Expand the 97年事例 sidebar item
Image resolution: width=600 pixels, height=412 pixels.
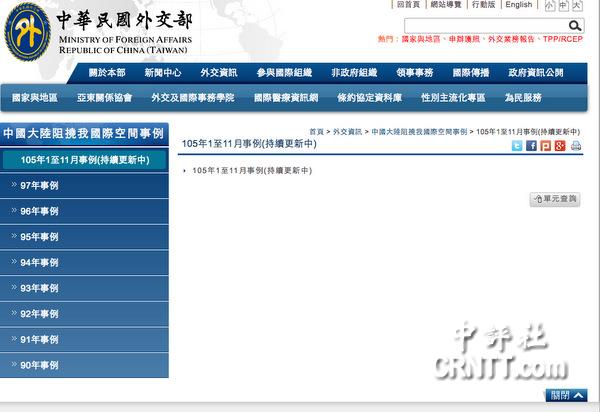point(40,185)
